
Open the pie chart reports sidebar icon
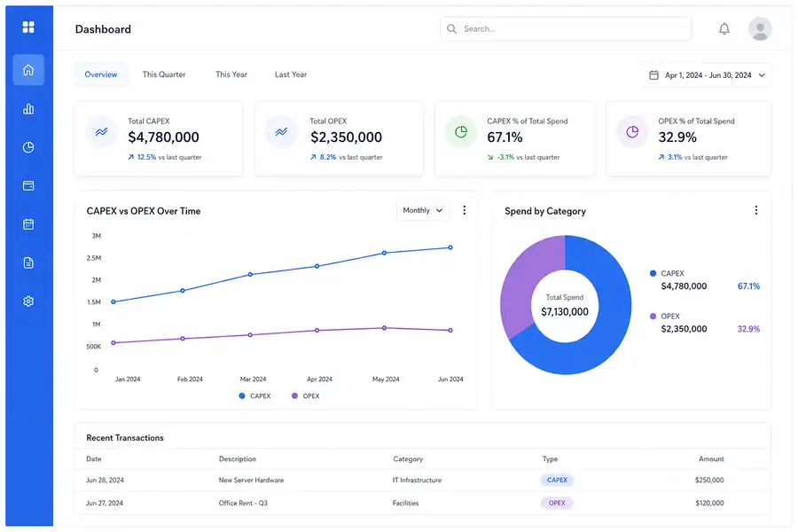click(x=28, y=147)
